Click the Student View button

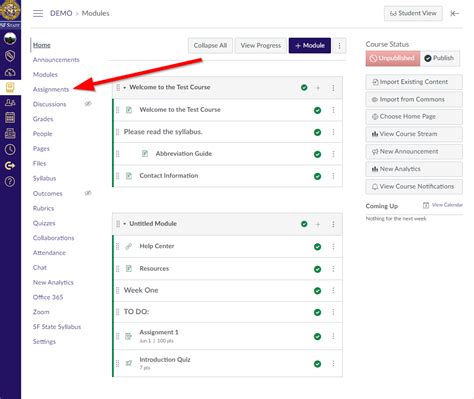[413, 13]
